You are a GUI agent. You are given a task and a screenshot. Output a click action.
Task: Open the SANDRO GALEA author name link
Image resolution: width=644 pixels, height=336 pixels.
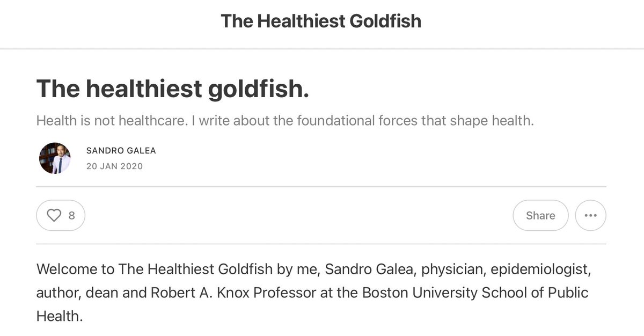121,151
